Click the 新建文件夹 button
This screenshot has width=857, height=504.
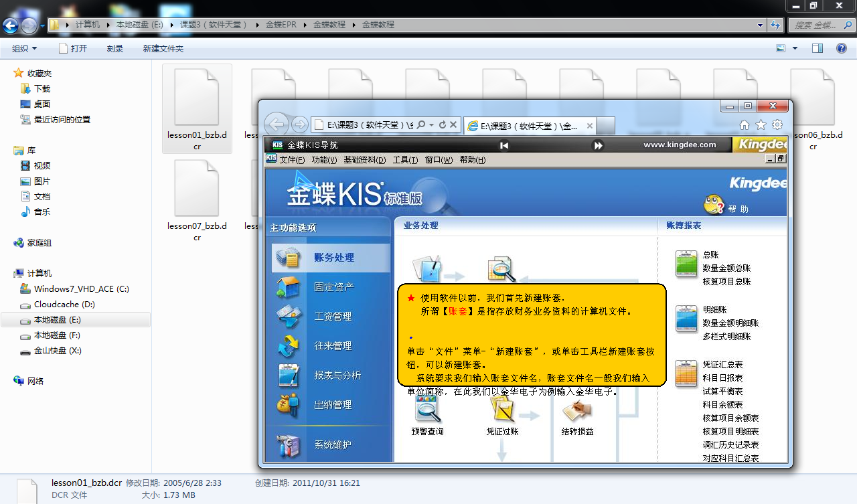click(x=163, y=48)
